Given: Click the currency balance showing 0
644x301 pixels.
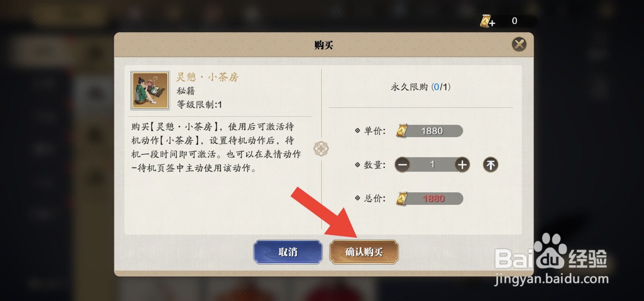Looking at the screenshot, I should point(514,21).
